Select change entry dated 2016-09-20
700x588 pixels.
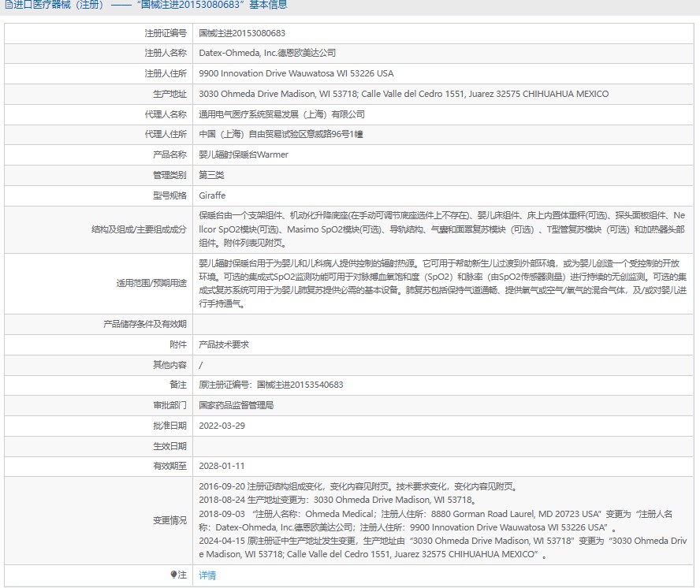coord(358,486)
